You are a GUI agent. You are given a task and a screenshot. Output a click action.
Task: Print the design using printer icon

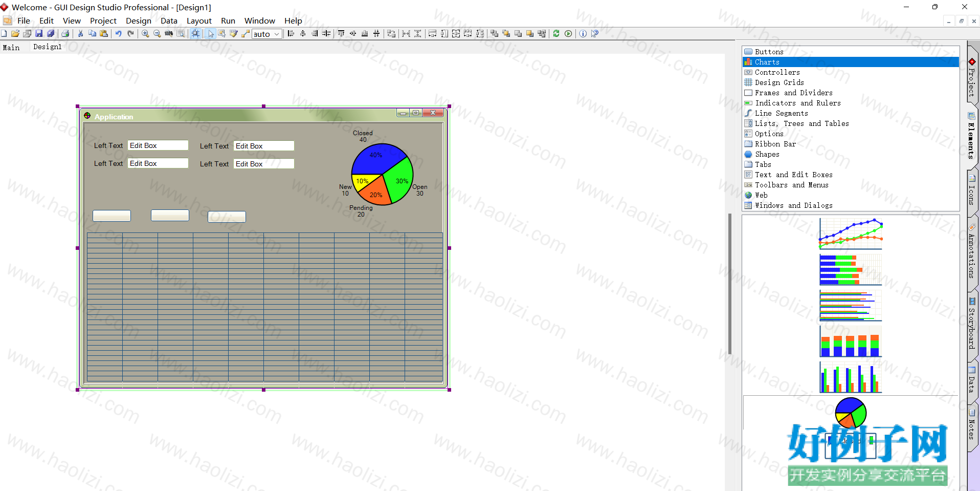point(65,34)
